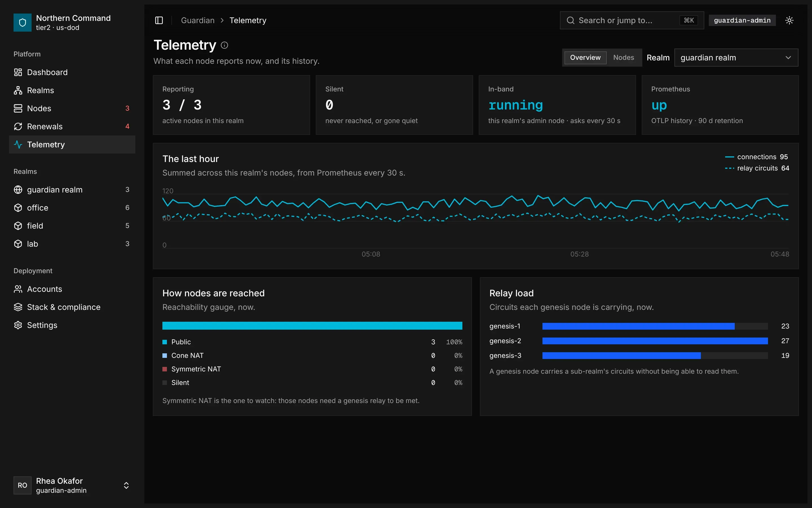812x508 pixels.
Task: Switch theme with the sun icon
Action: [x=789, y=21]
